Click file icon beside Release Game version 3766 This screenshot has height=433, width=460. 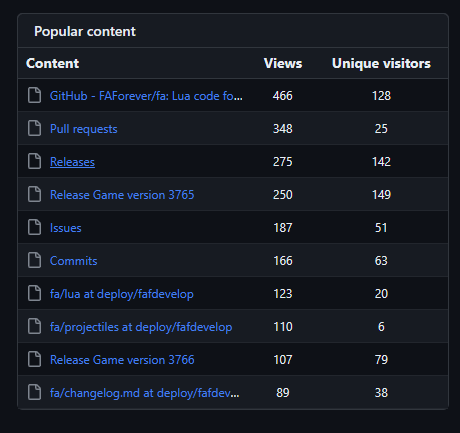pos(34,359)
